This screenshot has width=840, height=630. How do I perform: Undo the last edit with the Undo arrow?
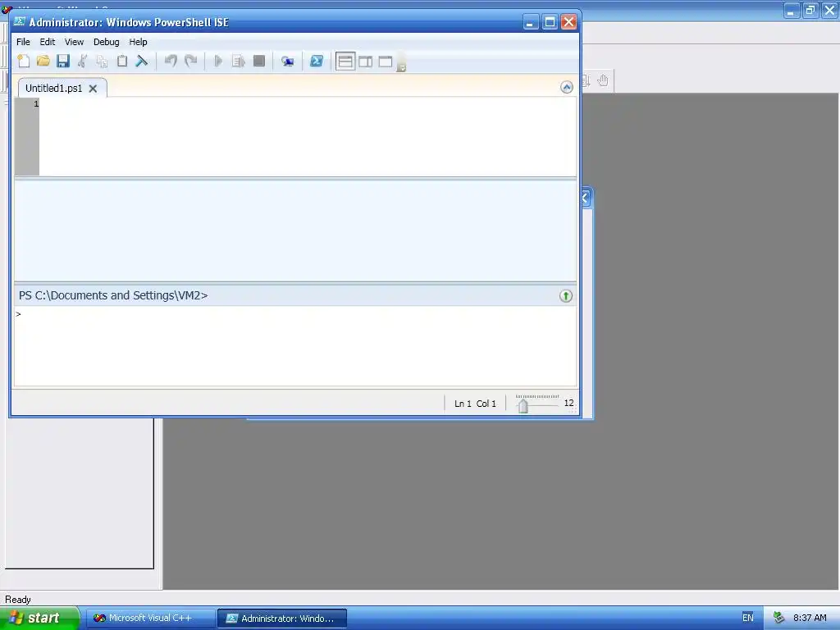tap(171, 61)
